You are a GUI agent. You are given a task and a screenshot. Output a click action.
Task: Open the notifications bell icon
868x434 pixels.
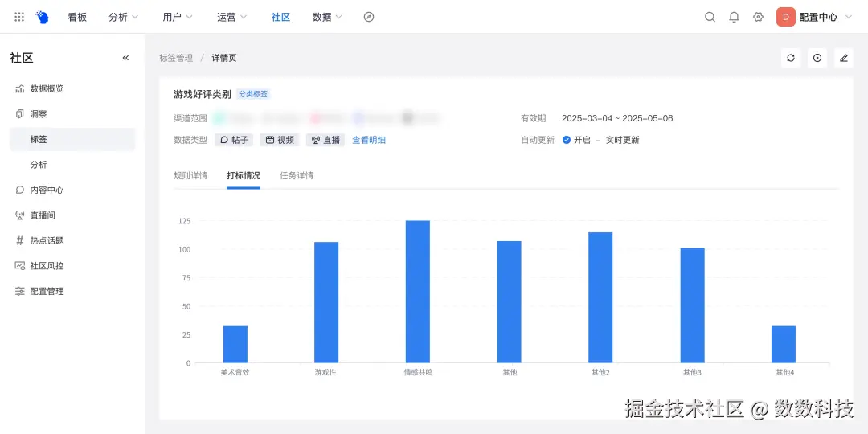tap(734, 17)
